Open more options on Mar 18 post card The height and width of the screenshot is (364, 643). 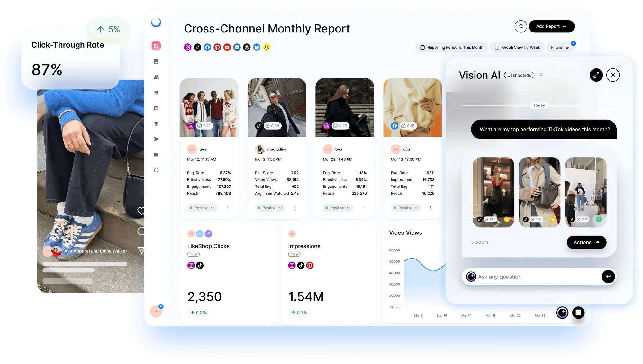pos(431,208)
